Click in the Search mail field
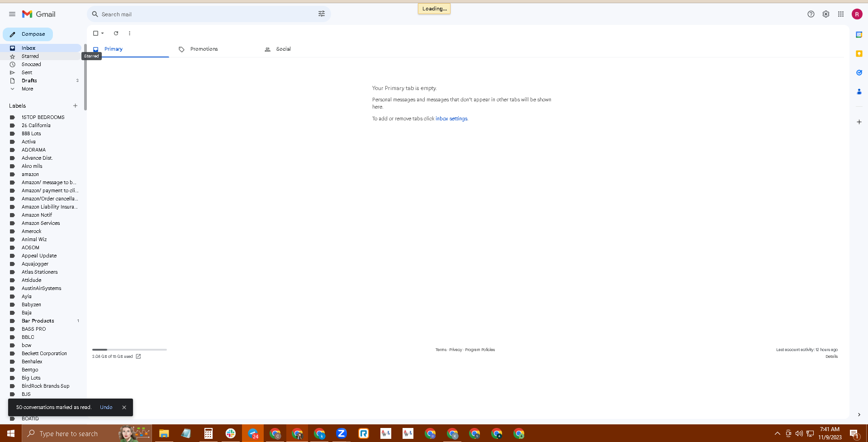This screenshot has height=442, width=868. (x=208, y=14)
